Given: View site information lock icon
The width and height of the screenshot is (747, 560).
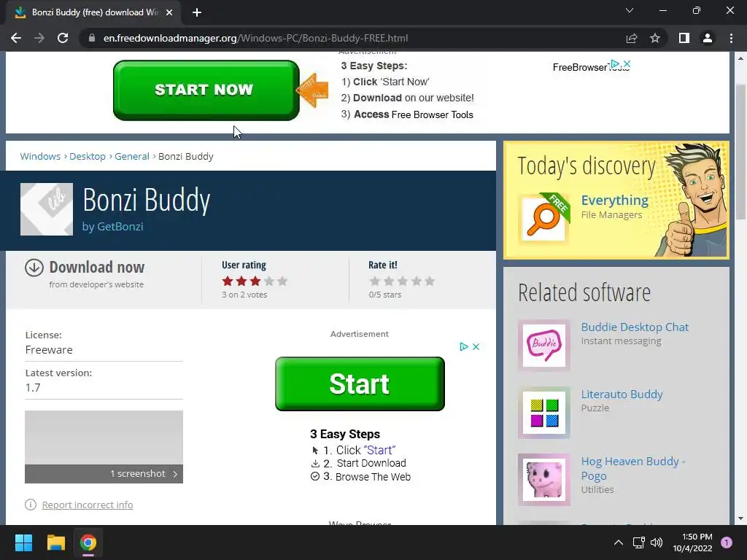Looking at the screenshot, I should click(x=92, y=38).
